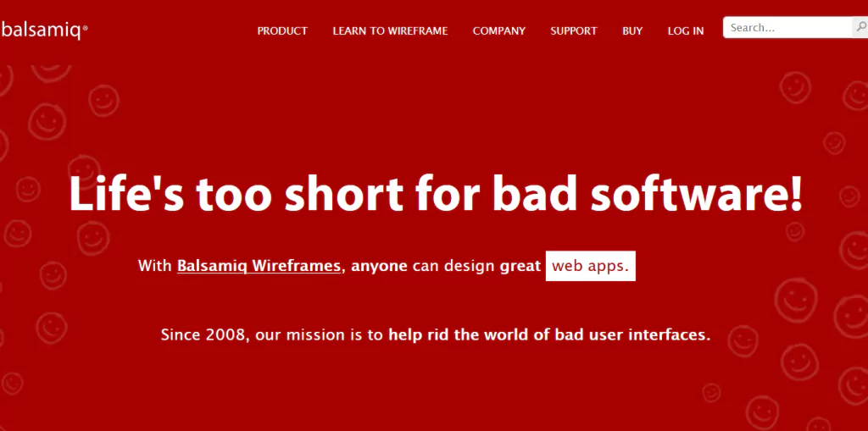
Task: Click LOG IN link
Action: (685, 31)
